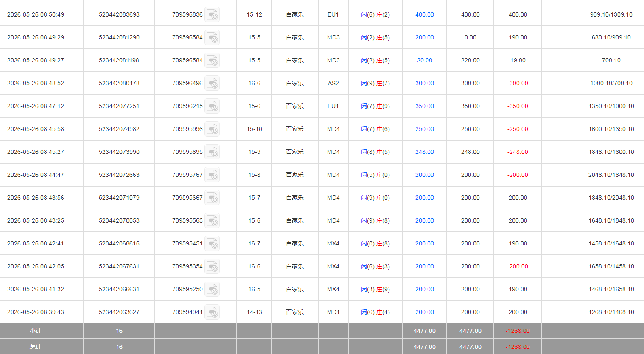Click result 闲(3) 庄(9)
This screenshot has width=644, height=354.
point(375,289)
